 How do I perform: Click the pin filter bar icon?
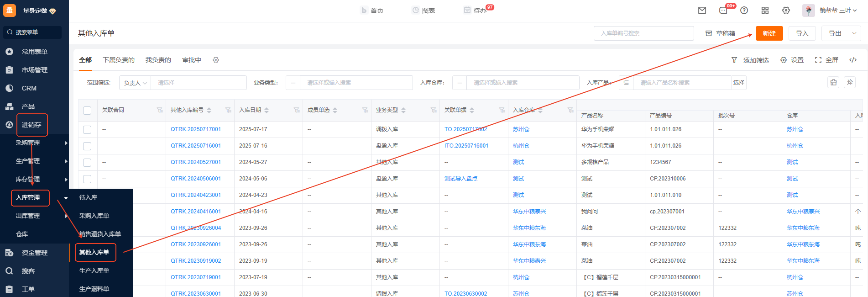pos(850,82)
